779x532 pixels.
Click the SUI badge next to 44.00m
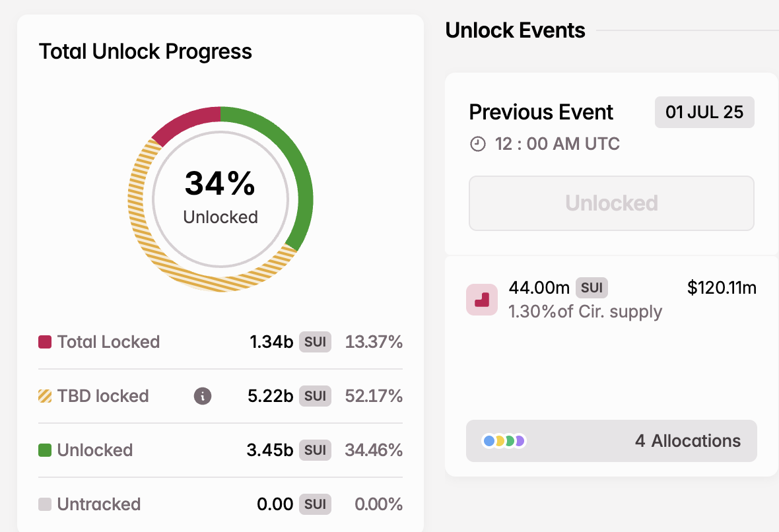[x=592, y=288]
